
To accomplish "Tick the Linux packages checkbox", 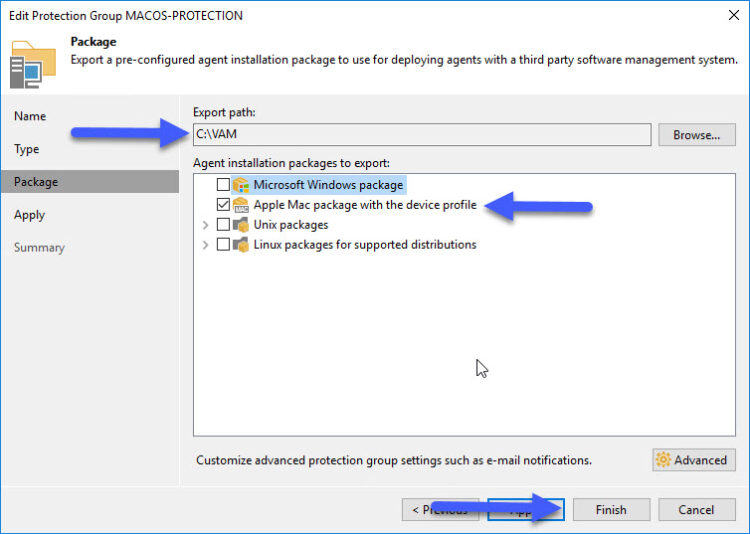I will tap(223, 245).
